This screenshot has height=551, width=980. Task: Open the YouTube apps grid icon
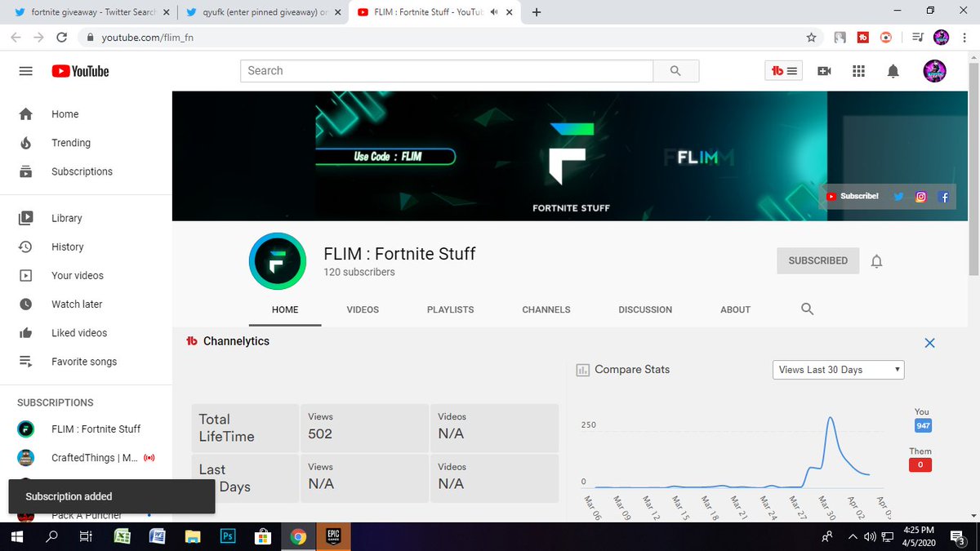[858, 71]
